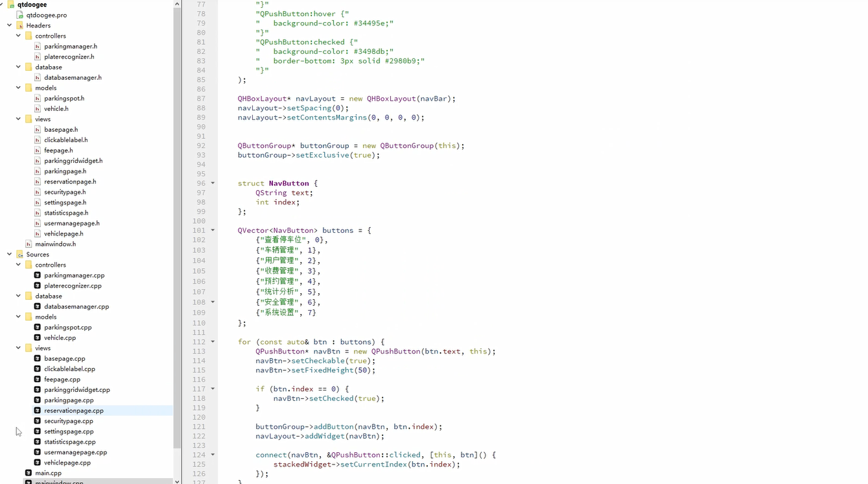
Task: Click setExclusive on code line 93
Action: point(322,155)
